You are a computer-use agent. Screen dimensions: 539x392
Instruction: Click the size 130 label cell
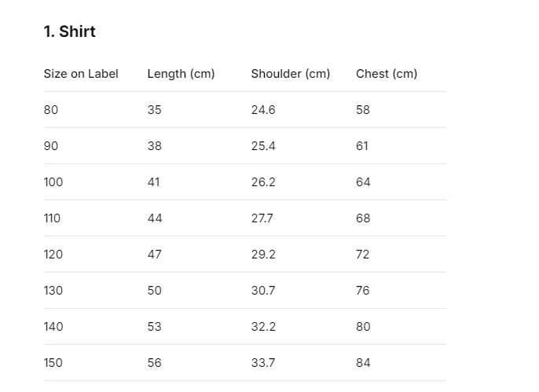(53, 291)
